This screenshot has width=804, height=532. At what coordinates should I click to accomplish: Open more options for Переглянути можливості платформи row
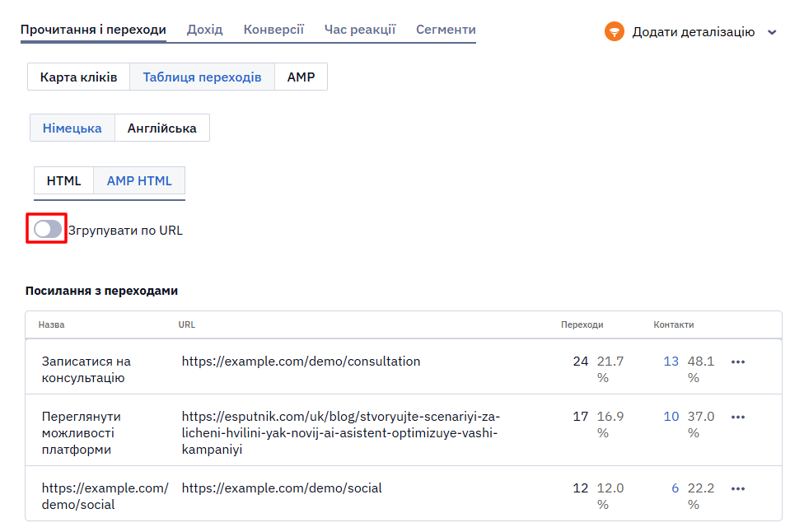click(738, 418)
